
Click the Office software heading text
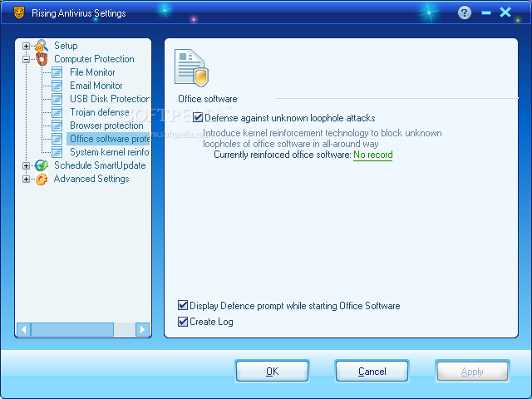click(207, 99)
